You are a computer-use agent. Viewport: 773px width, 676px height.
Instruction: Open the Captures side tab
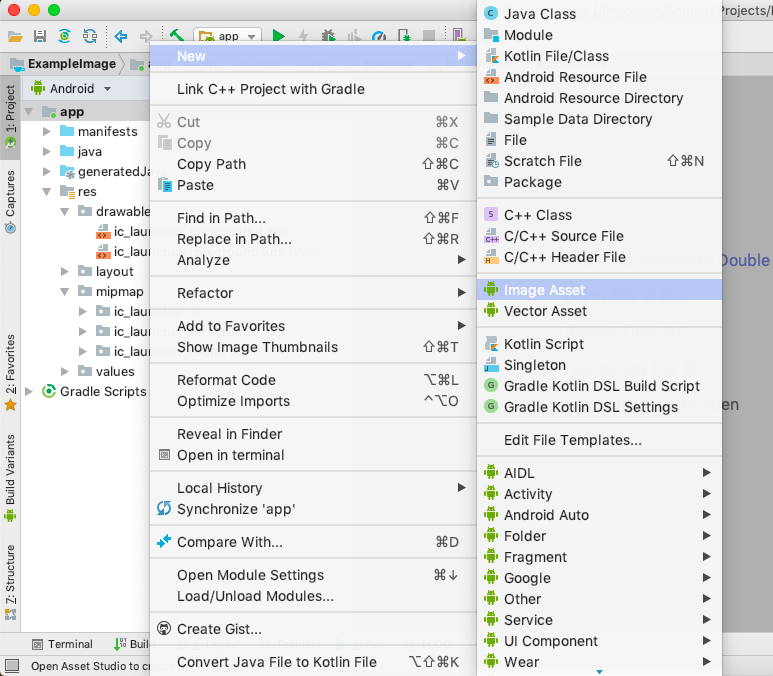[x=10, y=201]
